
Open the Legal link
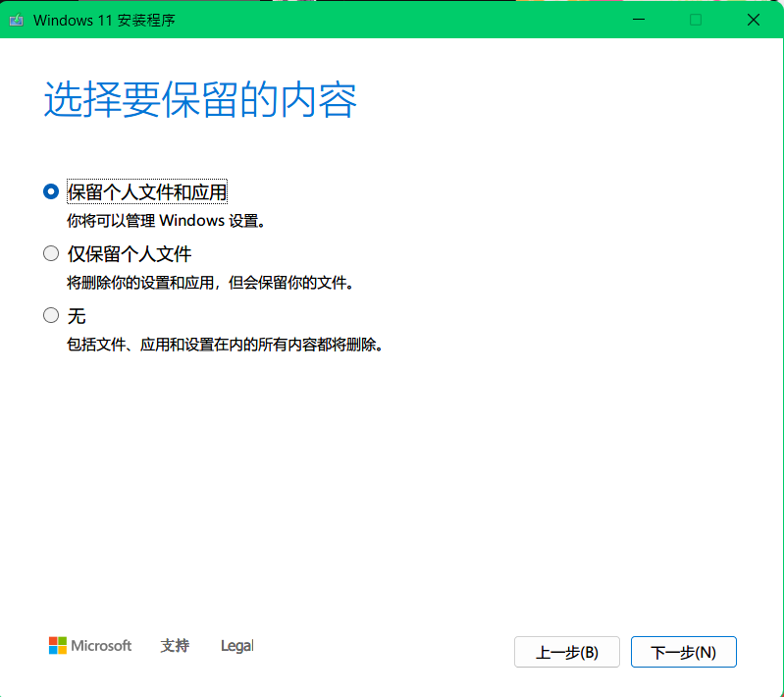point(237,646)
